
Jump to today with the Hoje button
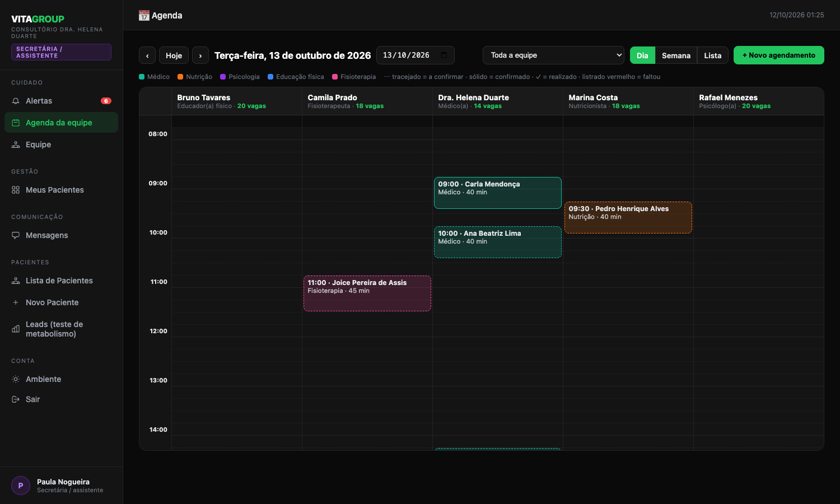click(174, 55)
